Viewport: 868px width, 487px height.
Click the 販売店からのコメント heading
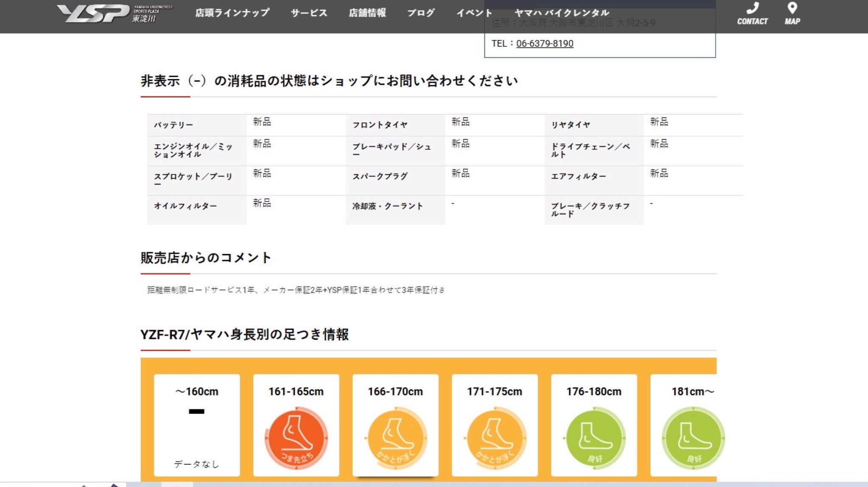206,257
